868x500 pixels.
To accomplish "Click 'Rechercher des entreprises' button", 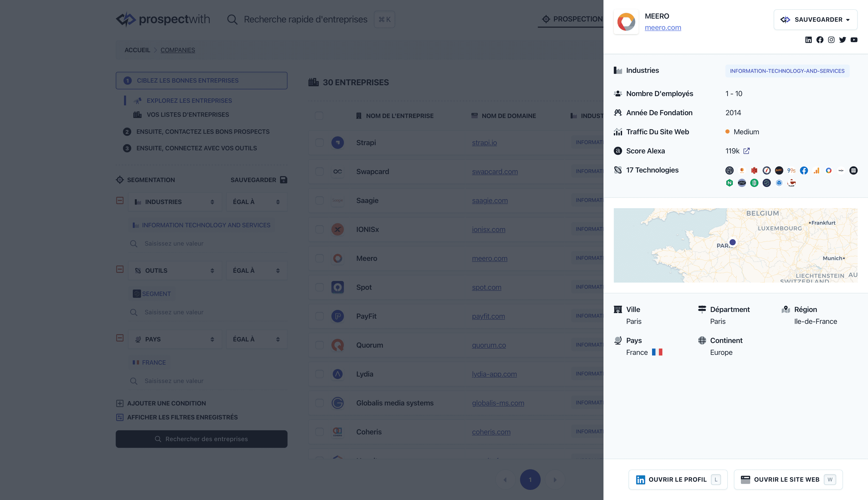I will (x=201, y=439).
